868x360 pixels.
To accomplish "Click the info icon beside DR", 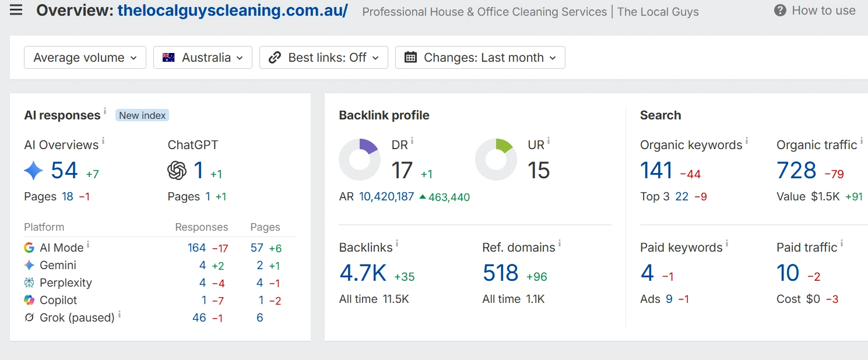I will pos(412,140).
